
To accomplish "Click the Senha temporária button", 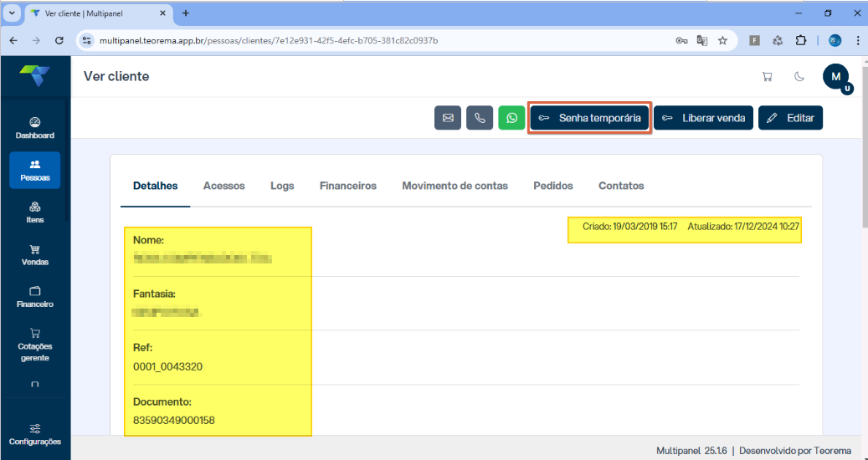I will [x=589, y=118].
